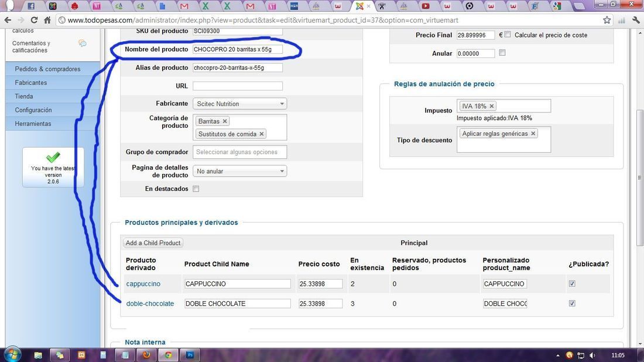
Task: Click the Precio Final value field
Action: 475,35
